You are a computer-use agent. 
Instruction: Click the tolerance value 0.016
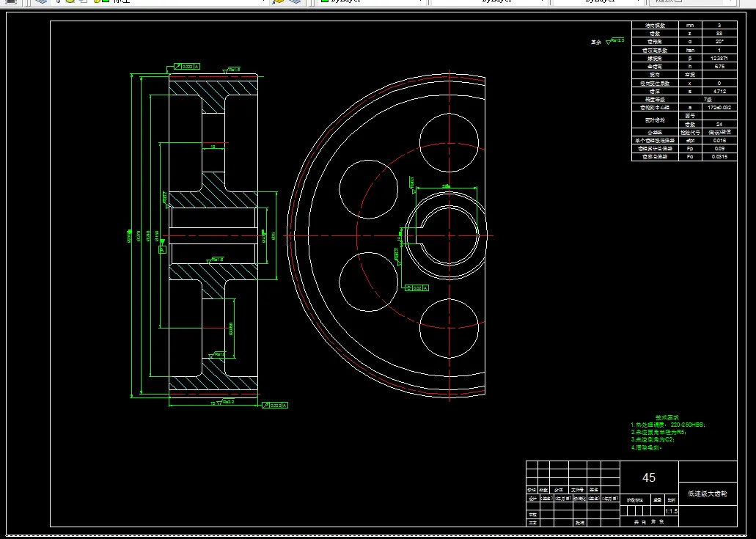719,140
